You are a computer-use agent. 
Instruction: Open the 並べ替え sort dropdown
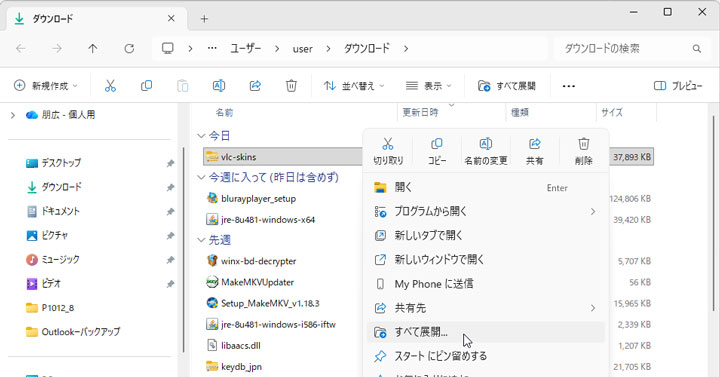[x=354, y=86]
